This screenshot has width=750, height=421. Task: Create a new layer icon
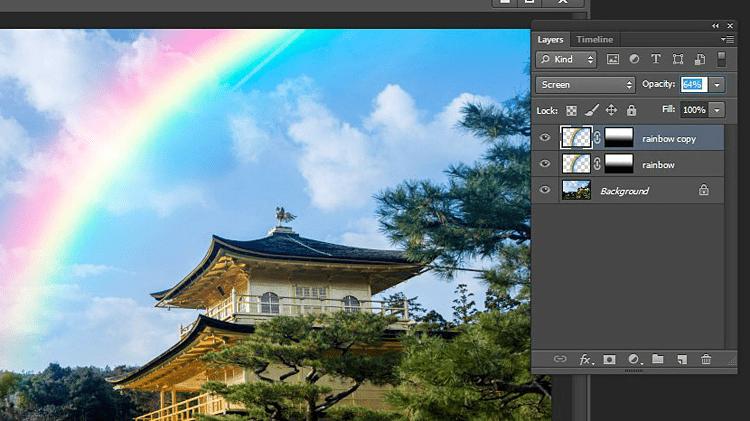(x=682, y=359)
